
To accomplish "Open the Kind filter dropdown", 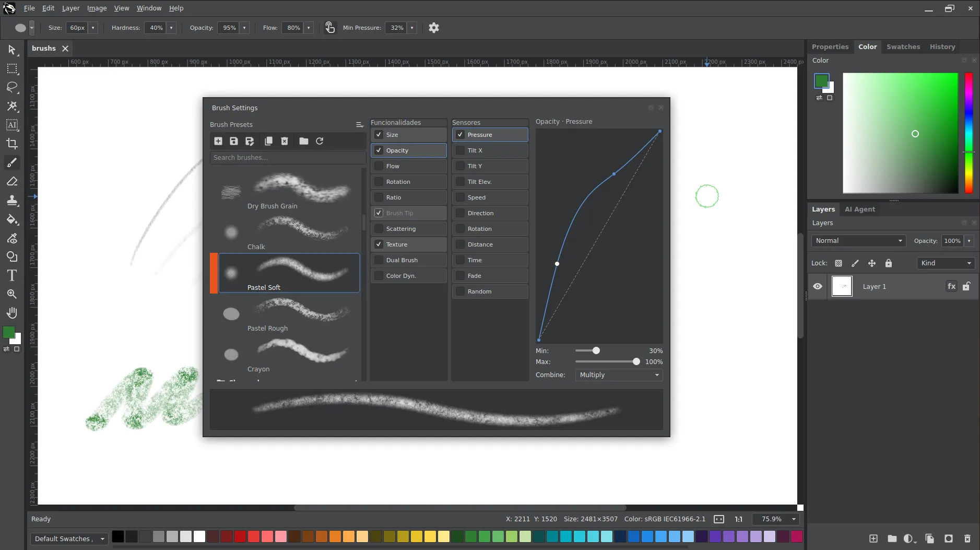I will pyautogui.click(x=946, y=263).
